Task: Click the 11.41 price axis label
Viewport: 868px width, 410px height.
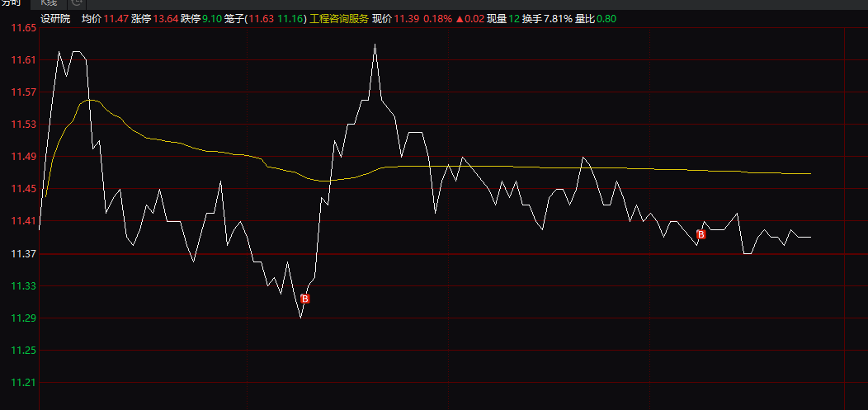Action: click(x=23, y=221)
